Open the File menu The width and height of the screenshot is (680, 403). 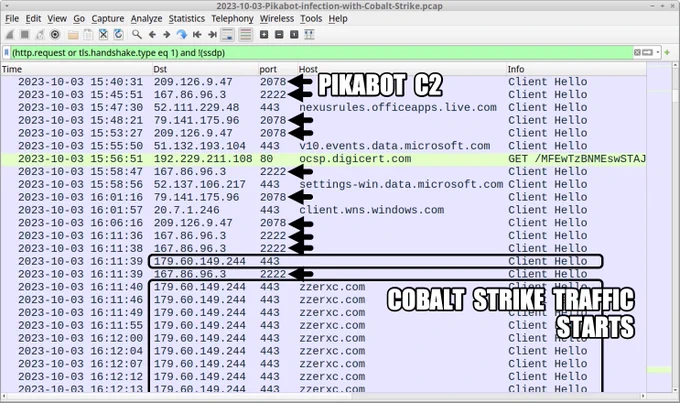[x=12, y=19]
